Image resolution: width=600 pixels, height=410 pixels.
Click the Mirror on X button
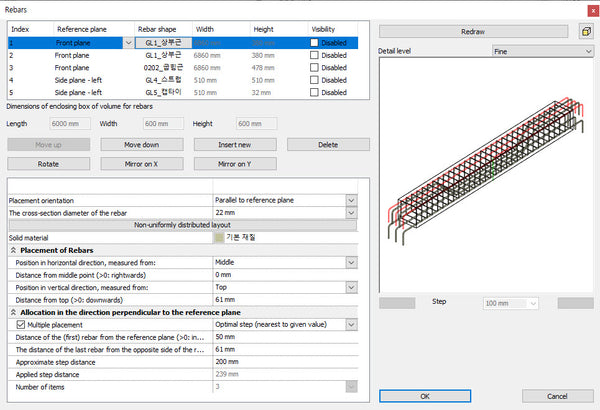[x=142, y=164]
